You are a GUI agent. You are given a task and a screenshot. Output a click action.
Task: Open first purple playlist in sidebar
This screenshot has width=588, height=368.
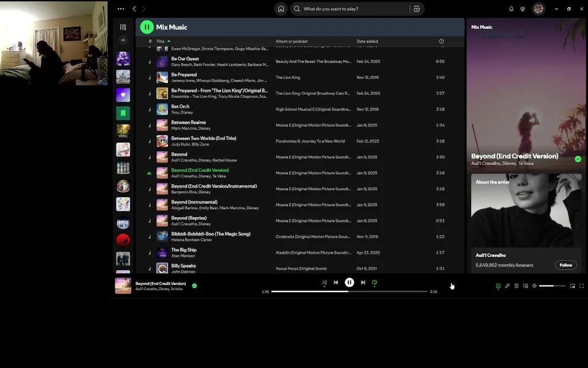coord(123,59)
